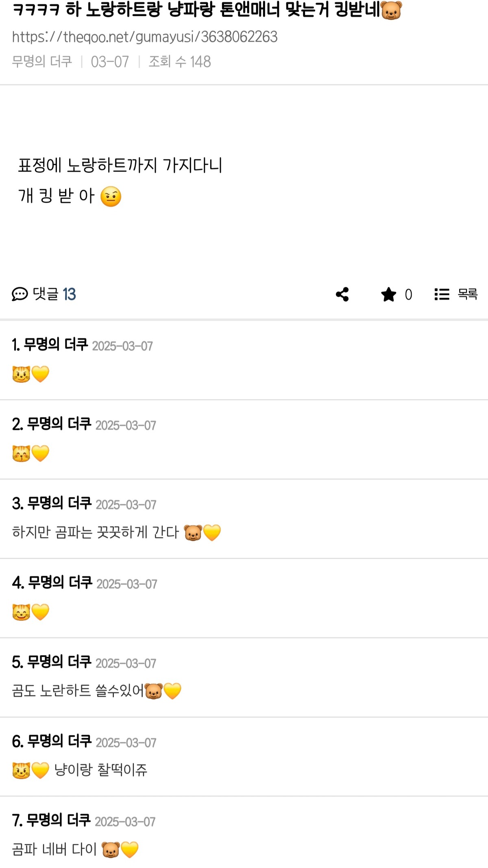Tap the star scrap icon
The width and height of the screenshot is (488, 868).
coord(389,294)
